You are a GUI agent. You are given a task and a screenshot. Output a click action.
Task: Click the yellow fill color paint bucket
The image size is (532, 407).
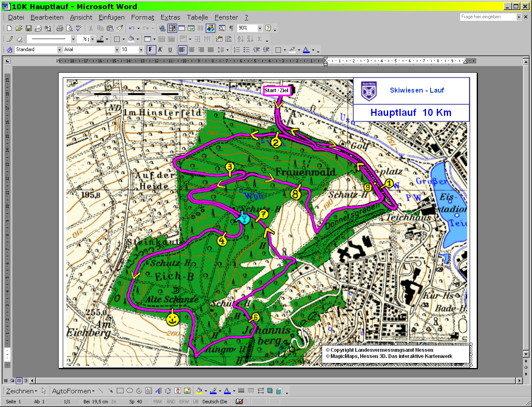pyautogui.click(x=199, y=391)
